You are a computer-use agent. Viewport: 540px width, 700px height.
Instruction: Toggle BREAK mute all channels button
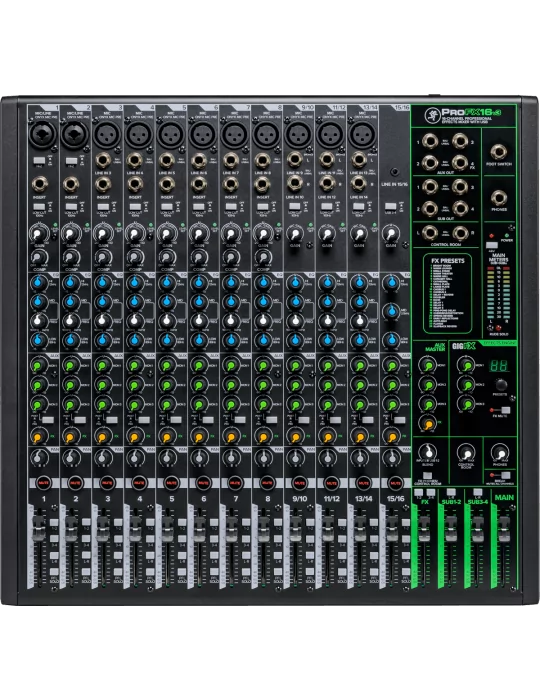pos(506,475)
